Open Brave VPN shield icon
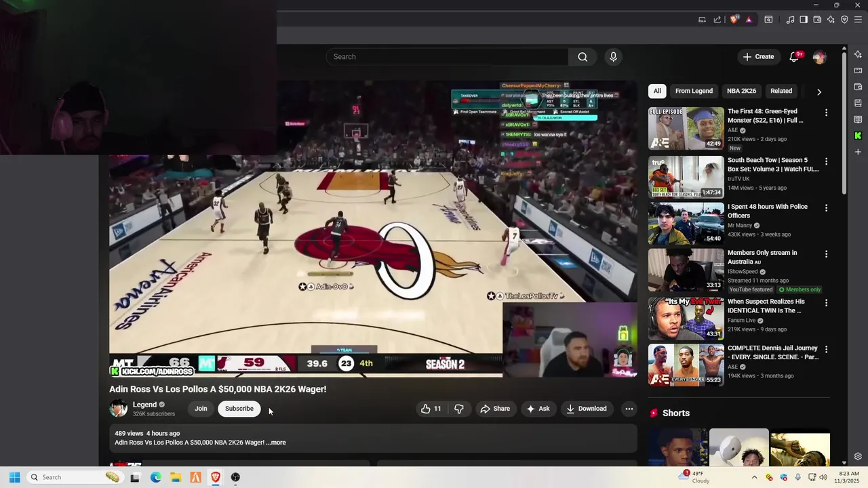The width and height of the screenshot is (868, 488). (x=844, y=20)
